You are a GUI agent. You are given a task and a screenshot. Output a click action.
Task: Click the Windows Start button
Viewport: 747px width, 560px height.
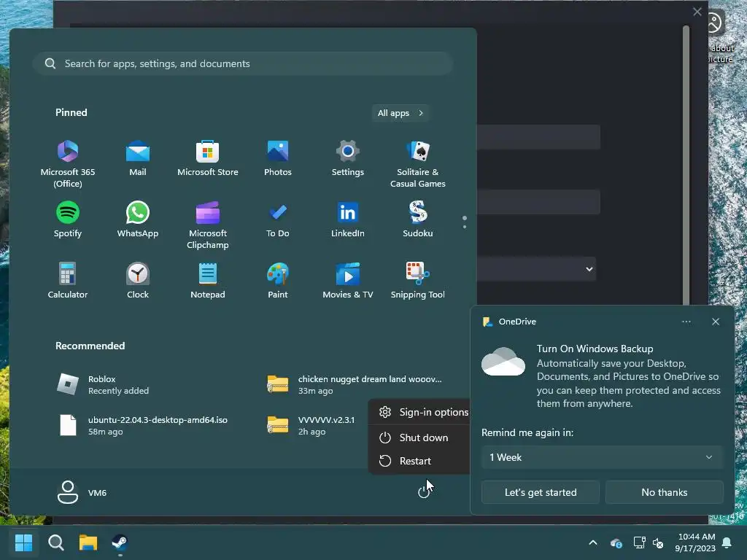coord(23,542)
